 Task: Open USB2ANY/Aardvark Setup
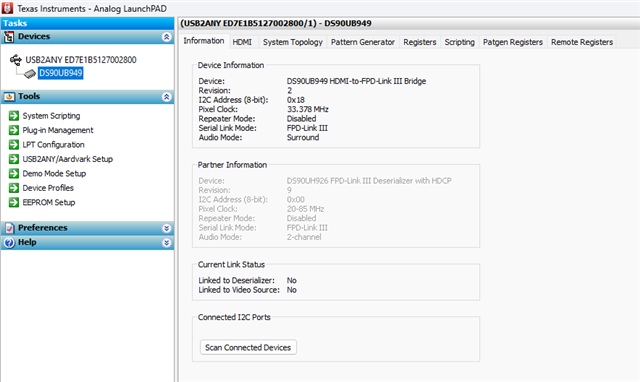tap(68, 159)
